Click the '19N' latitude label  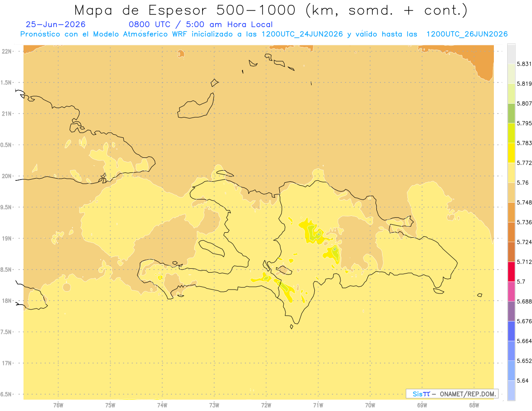(x=8, y=239)
